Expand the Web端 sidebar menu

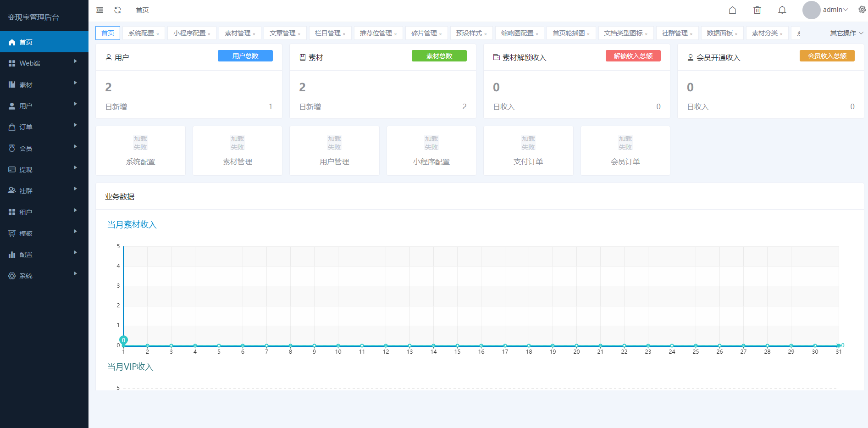44,63
